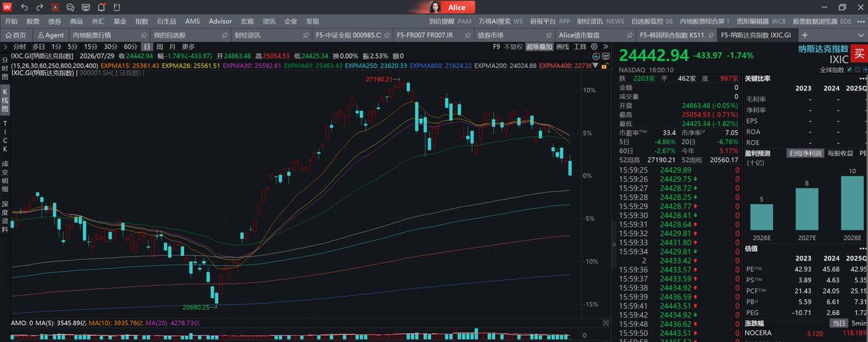Click the 全球指数 label under IXIC
The height and width of the screenshot is (342, 868).
(832, 70)
